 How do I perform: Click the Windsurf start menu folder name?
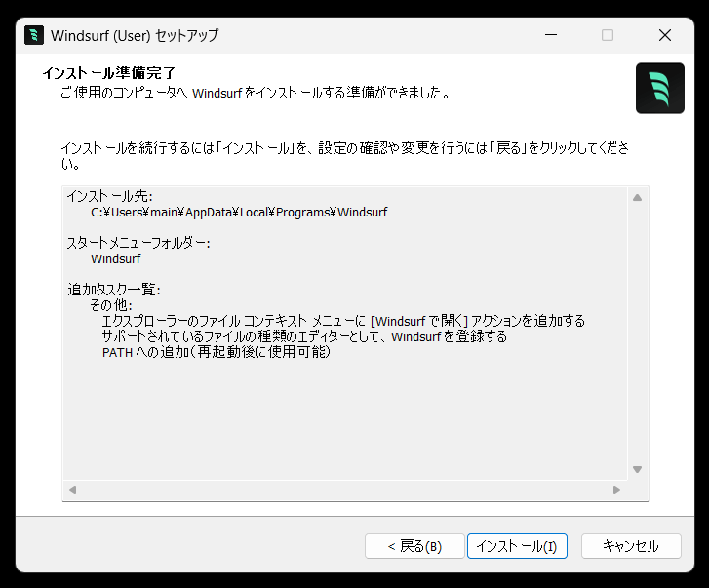tap(116, 259)
